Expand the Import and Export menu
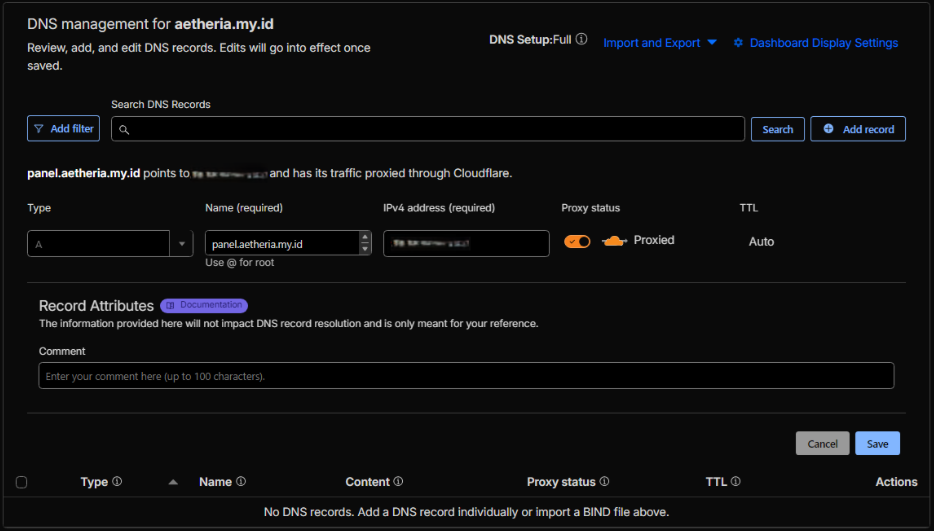934x531 pixels. tap(660, 43)
